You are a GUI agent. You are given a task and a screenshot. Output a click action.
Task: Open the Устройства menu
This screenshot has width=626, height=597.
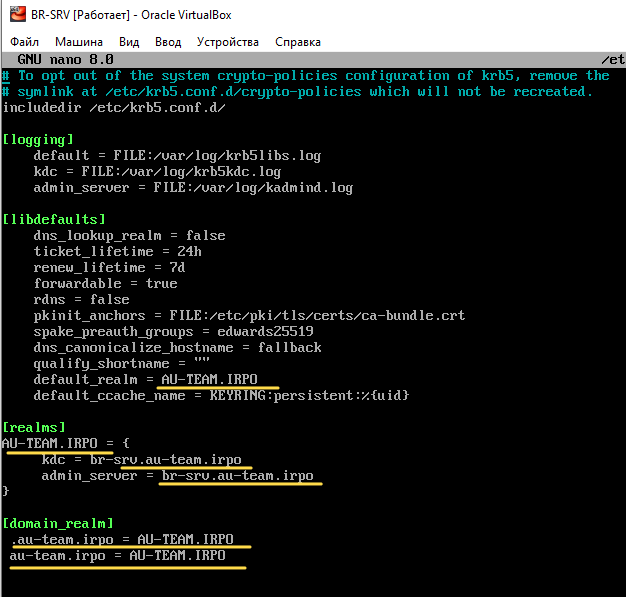tap(228, 42)
